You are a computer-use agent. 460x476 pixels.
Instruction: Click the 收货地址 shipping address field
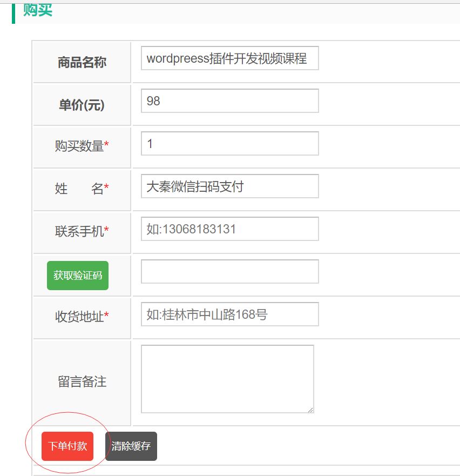(229, 314)
